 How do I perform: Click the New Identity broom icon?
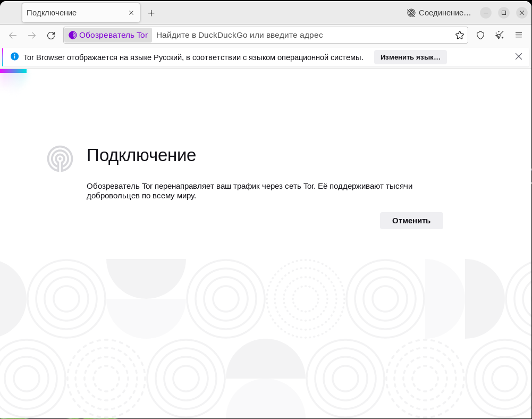pyautogui.click(x=500, y=35)
